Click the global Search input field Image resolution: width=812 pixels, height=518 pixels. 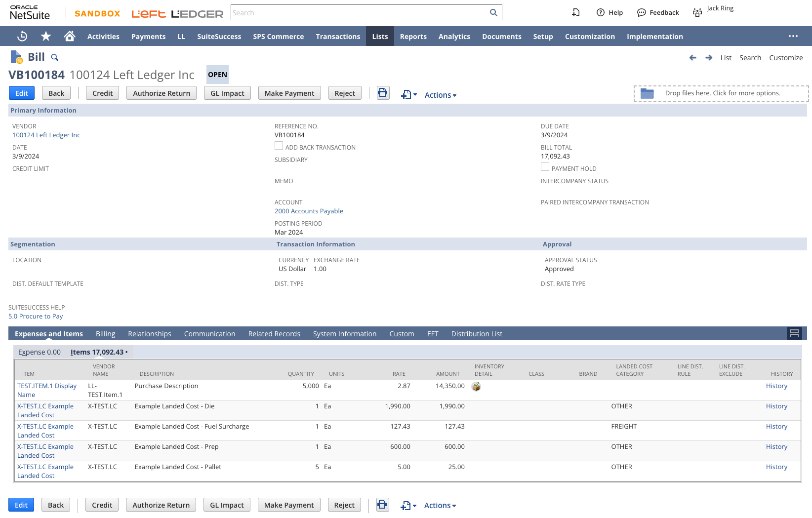point(360,13)
